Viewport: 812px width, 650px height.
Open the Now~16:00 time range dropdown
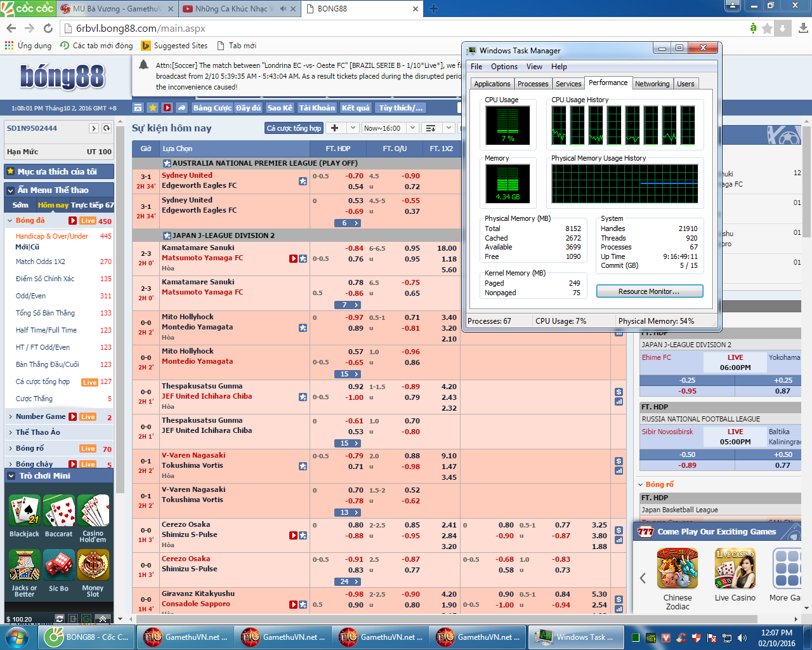(412, 128)
